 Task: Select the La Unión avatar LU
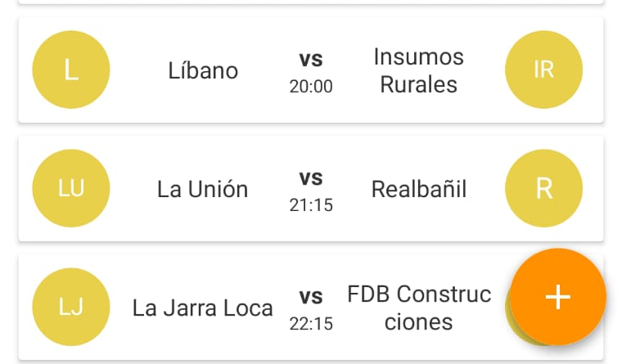pyautogui.click(x=71, y=188)
